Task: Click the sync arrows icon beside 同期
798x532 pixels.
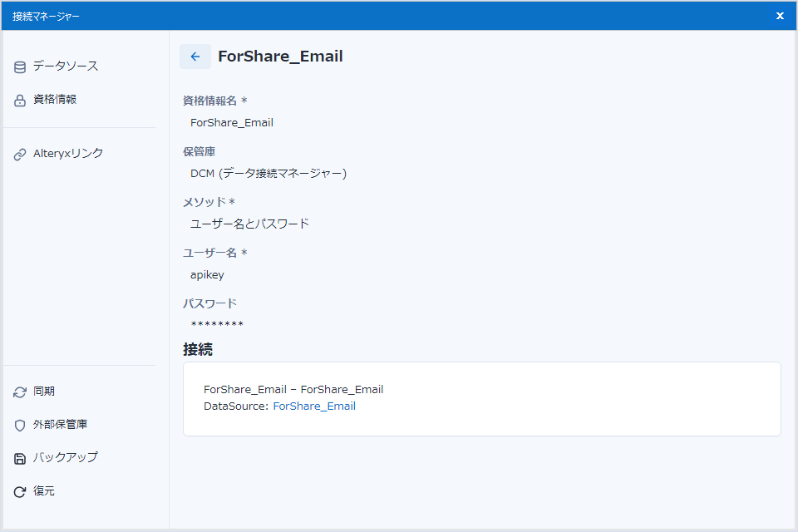Action: click(20, 392)
